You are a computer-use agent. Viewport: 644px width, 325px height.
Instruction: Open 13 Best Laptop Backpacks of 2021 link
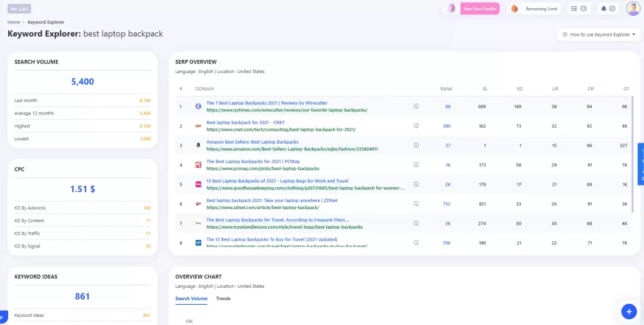(x=277, y=181)
